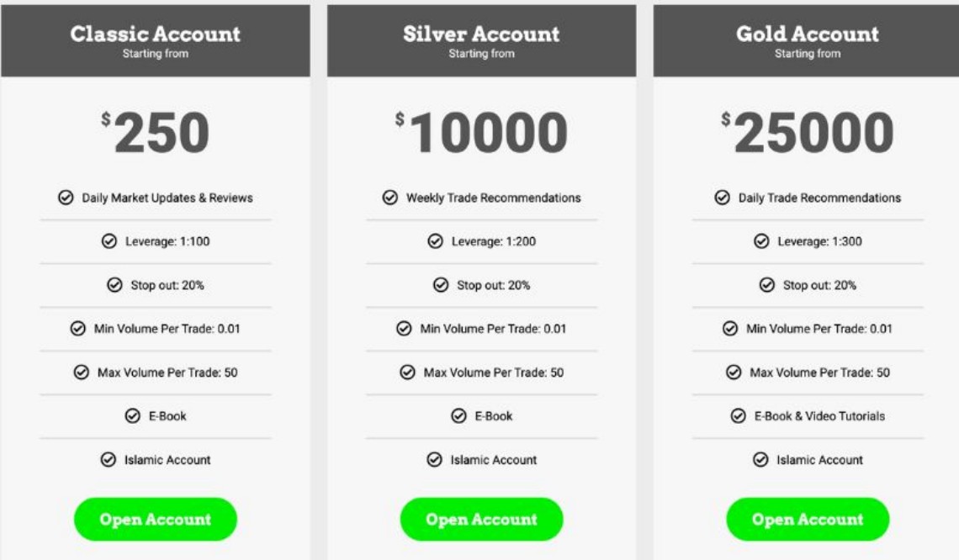Click checkmark icon beside Daily Trade Recommendations

pyautogui.click(x=723, y=198)
